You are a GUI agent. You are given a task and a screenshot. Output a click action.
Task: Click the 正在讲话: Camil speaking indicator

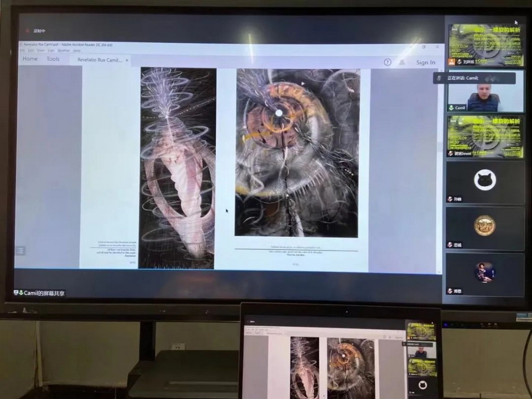(474, 78)
